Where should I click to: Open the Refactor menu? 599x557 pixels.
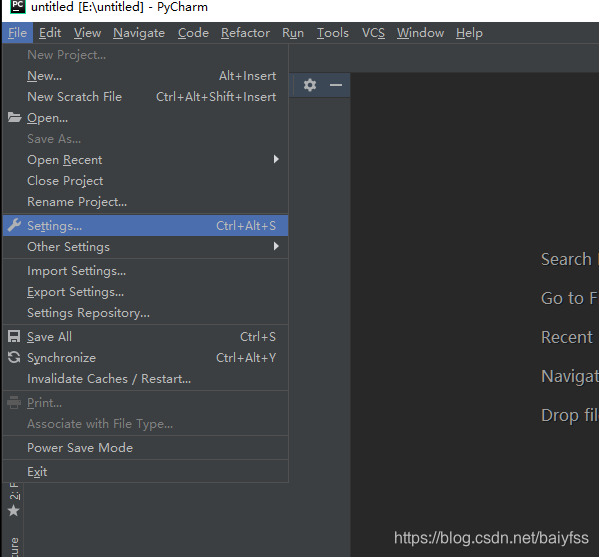[245, 33]
